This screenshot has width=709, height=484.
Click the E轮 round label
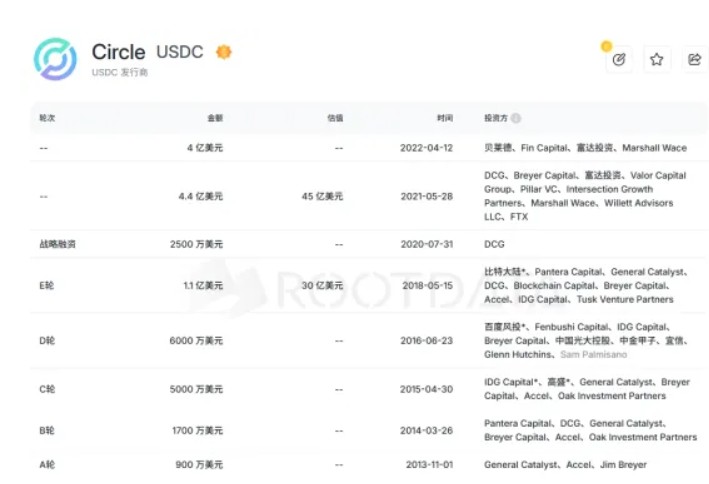point(47,285)
